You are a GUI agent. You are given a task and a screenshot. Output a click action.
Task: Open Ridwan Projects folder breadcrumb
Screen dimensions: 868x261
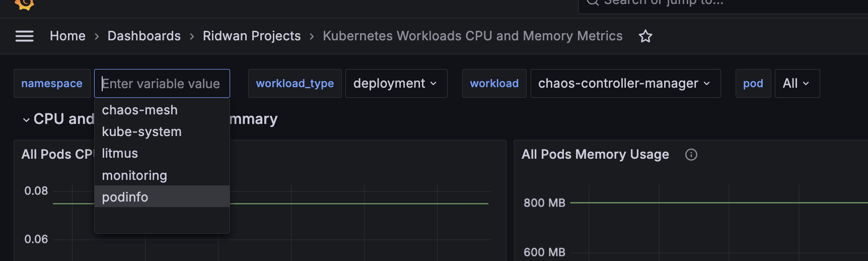[252, 36]
